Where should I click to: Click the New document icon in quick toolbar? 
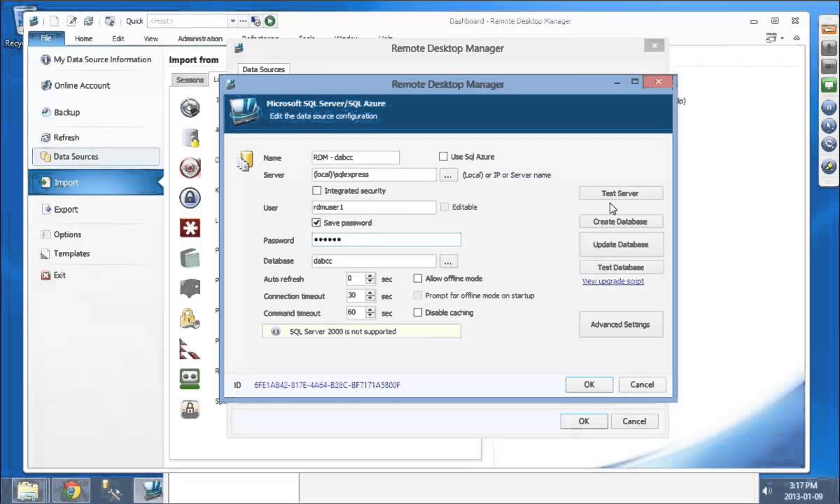click(x=54, y=22)
